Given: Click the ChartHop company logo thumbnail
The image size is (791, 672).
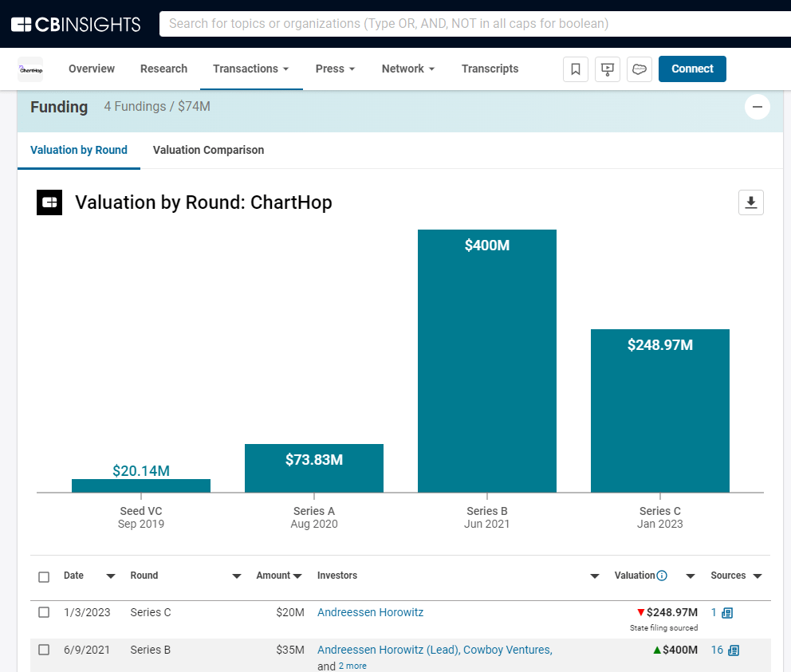Looking at the screenshot, I should click(30, 69).
